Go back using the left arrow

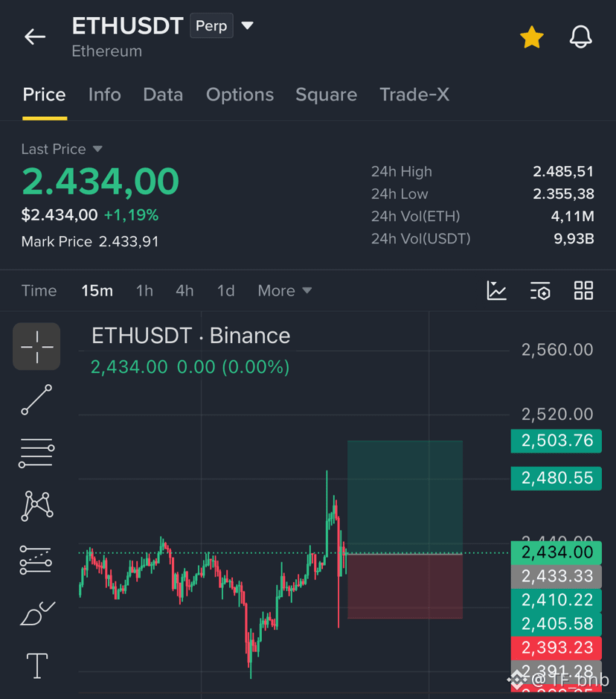[35, 36]
